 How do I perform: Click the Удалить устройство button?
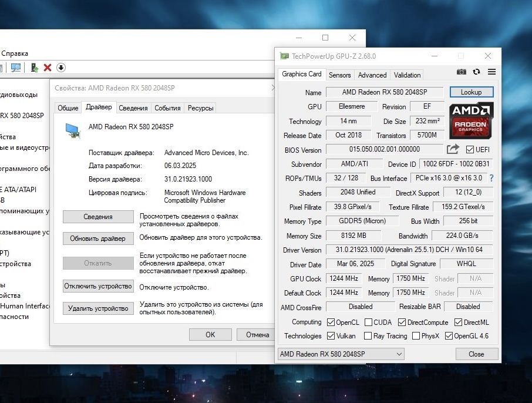coord(98,308)
